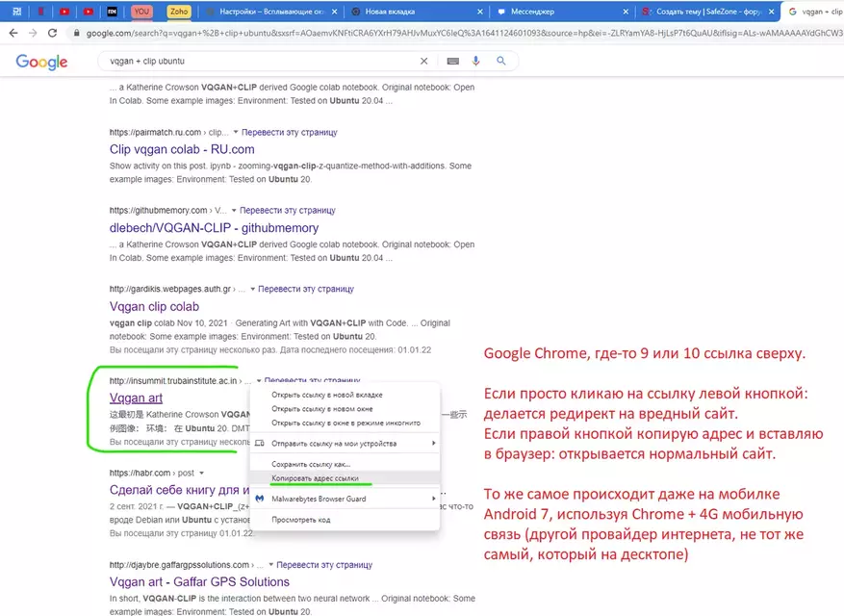Open the Clip vqgan colab - RU.com result
The width and height of the screenshot is (844, 616).
pos(182,149)
